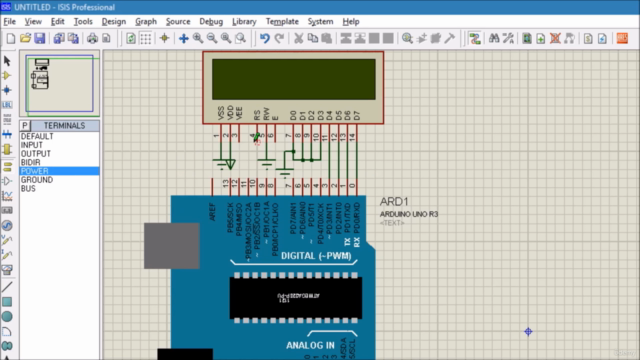
Task: Click the overview window thumbnail
Action: (x=60, y=84)
